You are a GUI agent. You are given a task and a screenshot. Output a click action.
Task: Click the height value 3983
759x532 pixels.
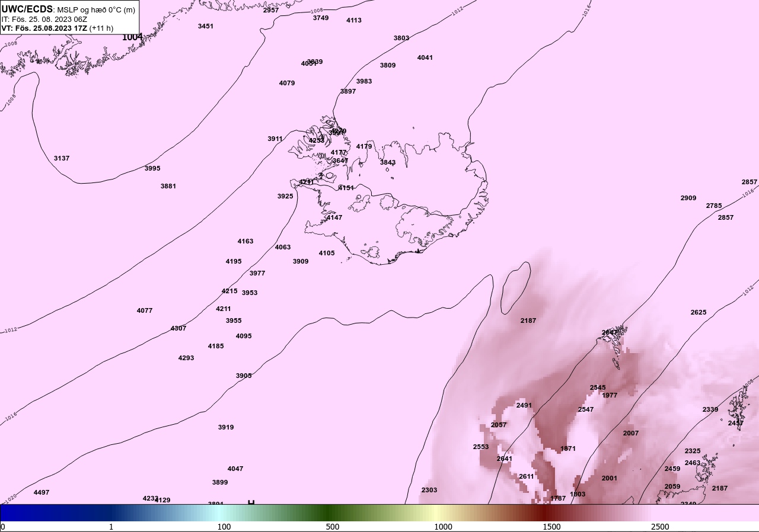tap(364, 81)
